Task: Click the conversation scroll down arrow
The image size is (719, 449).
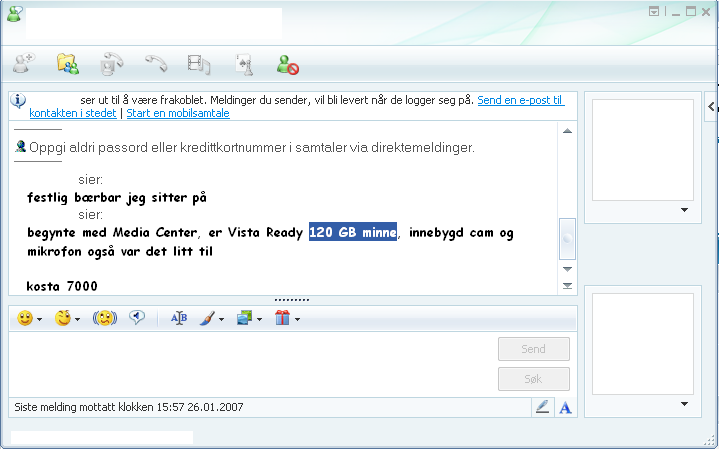Action: click(x=567, y=269)
